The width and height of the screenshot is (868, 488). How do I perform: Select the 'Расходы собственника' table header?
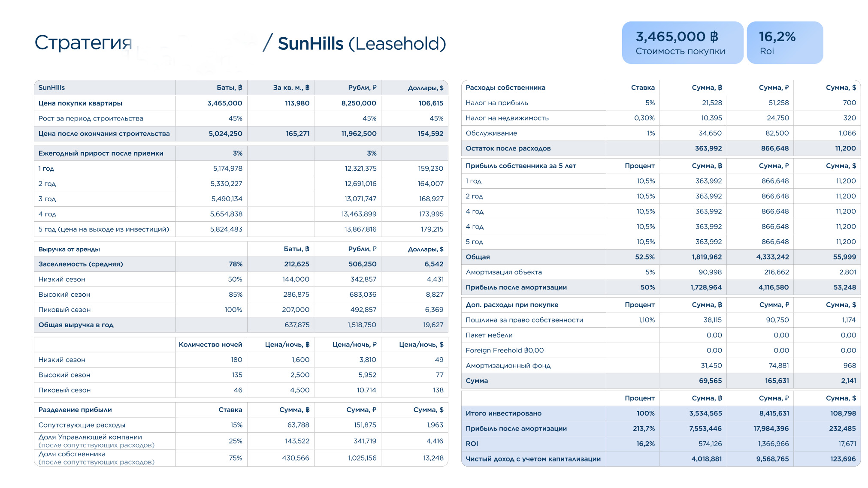pyautogui.click(x=505, y=87)
